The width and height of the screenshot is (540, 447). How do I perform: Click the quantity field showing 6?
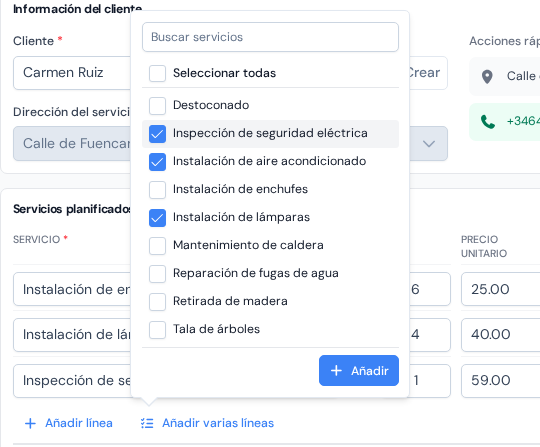pyautogui.click(x=430, y=289)
